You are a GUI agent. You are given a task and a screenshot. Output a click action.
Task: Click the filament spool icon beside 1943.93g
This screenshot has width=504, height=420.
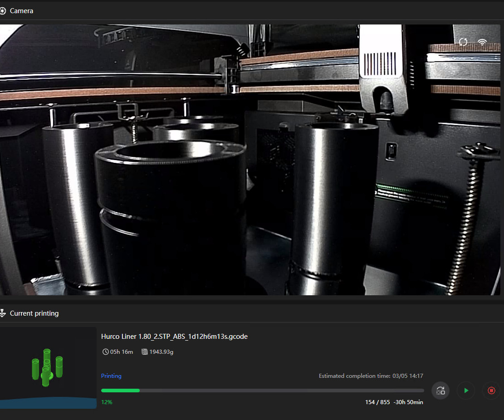[x=145, y=352]
